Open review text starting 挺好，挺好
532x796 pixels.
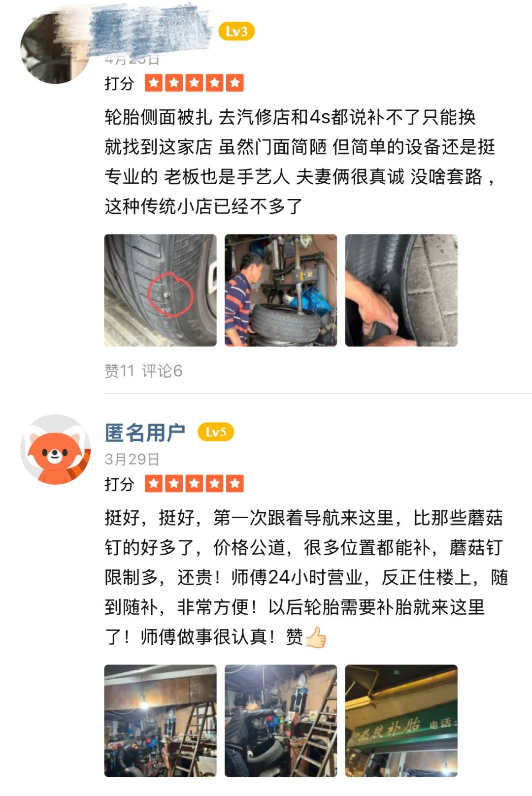tap(306, 577)
